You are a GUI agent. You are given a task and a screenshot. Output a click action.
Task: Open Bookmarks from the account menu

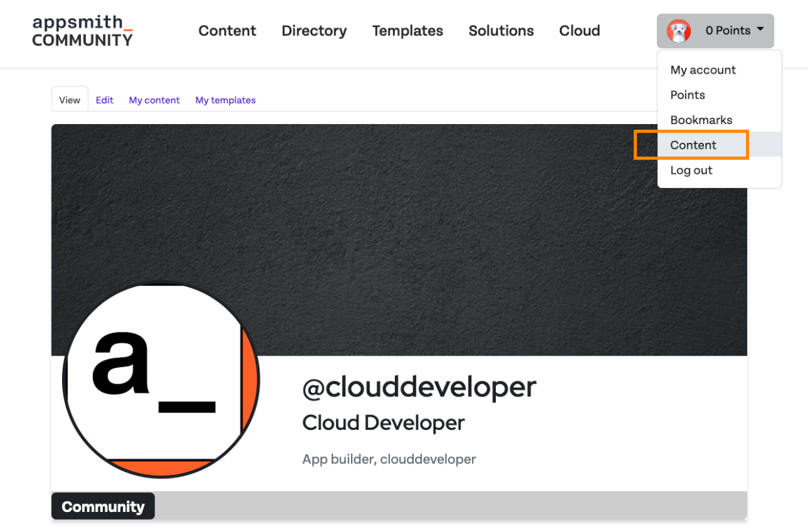pyautogui.click(x=719, y=120)
